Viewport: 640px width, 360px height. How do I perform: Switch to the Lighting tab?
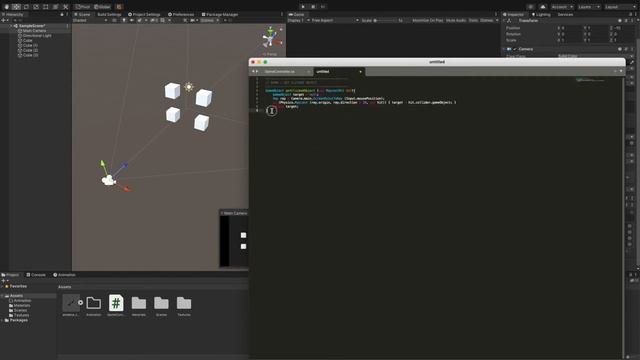(541, 14)
